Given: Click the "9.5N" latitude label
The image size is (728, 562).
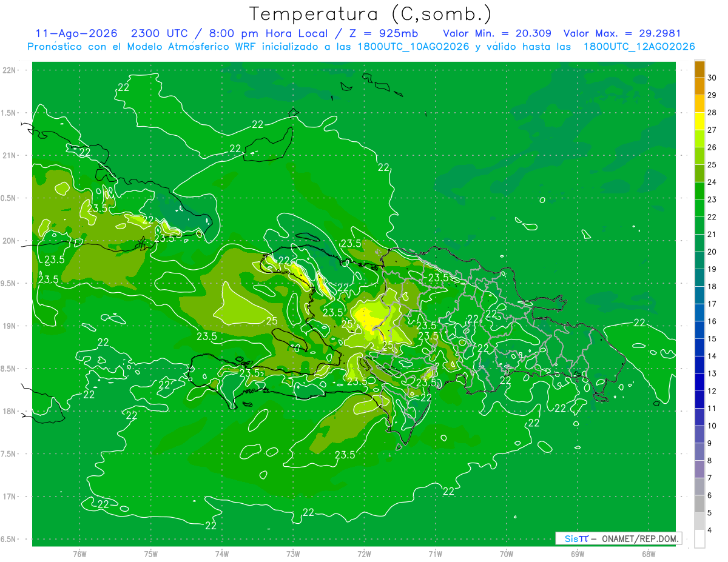Looking at the screenshot, I should tap(8, 283).
